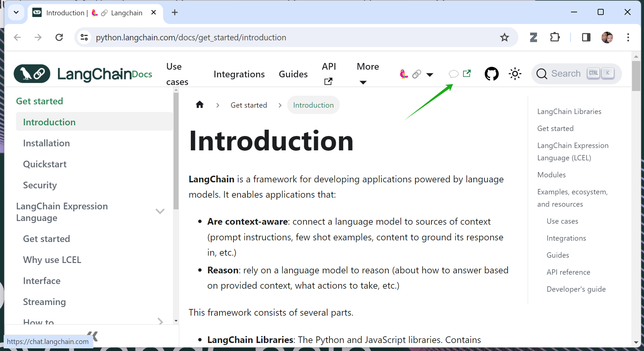Open the Integrations navigation item
The width and height of the screenshot is (644, 351).
tap(239, 74)
